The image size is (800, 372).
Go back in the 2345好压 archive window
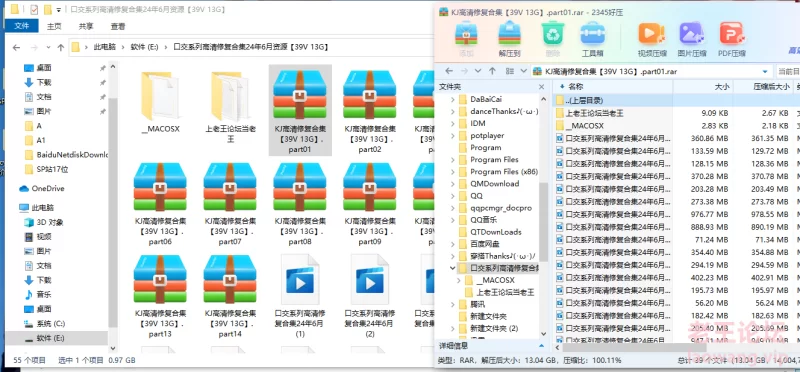pyautogui.click(x=449, y=71)
